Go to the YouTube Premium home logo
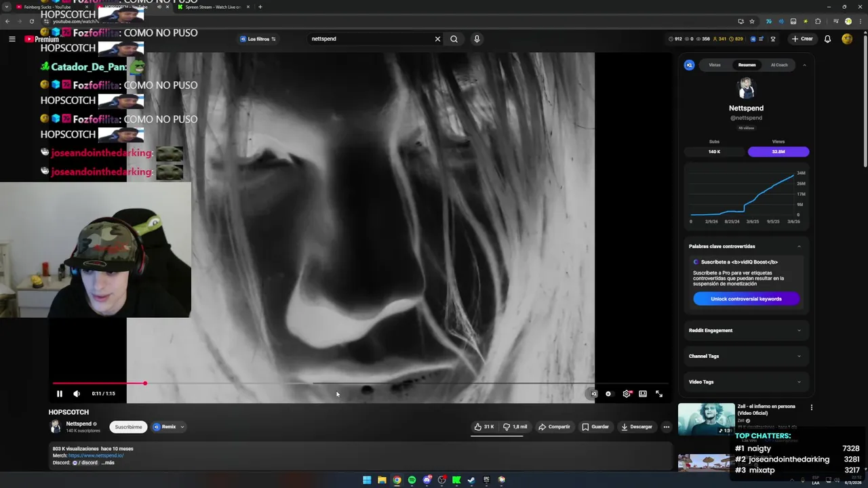868x488 pixels. click(42, 39)
